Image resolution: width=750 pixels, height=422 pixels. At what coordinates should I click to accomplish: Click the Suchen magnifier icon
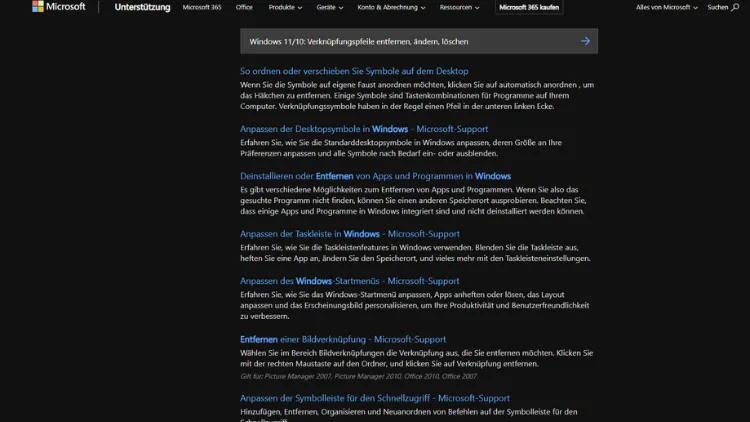point(735,7)
